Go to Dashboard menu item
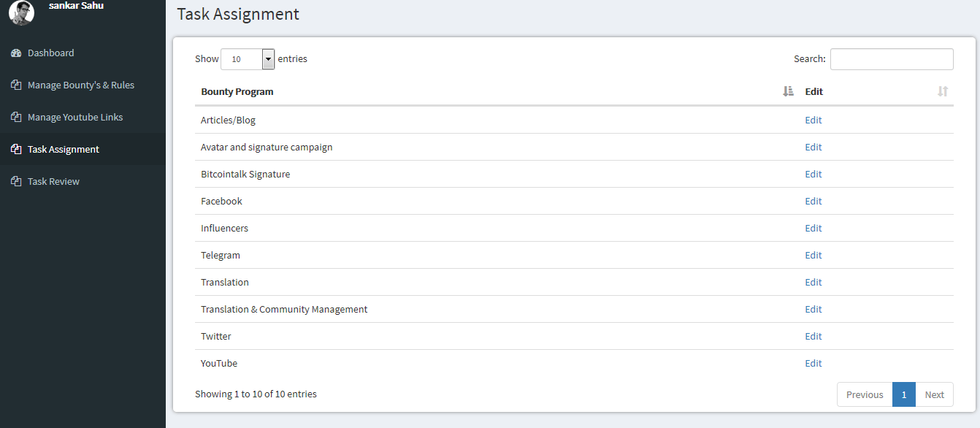The image size is (980, 428). [50, 53]
